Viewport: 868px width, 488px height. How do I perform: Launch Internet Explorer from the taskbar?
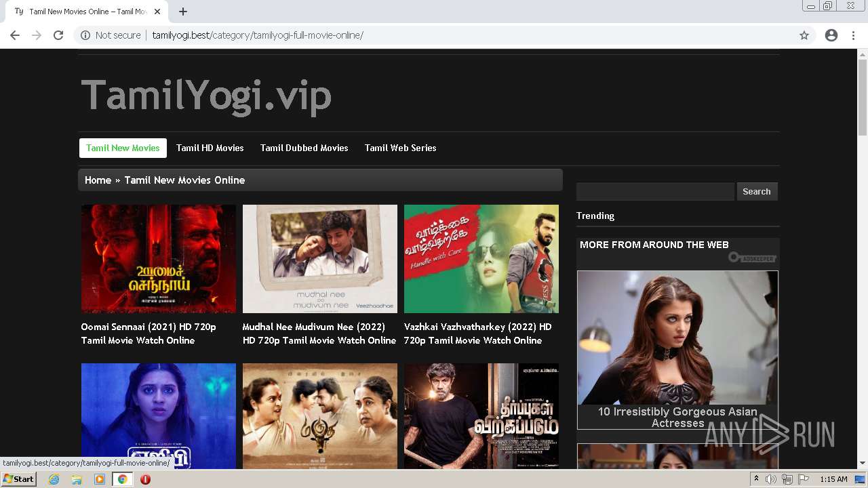[54, 479]
